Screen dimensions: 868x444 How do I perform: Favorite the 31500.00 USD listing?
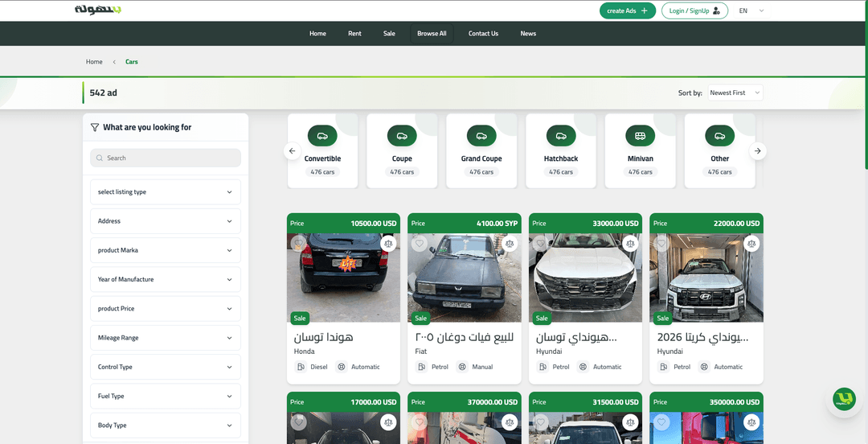pos(540,421)
